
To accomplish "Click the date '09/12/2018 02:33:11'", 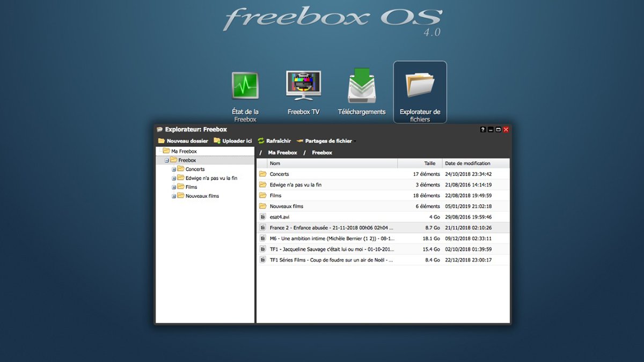I will pos(468,238).
